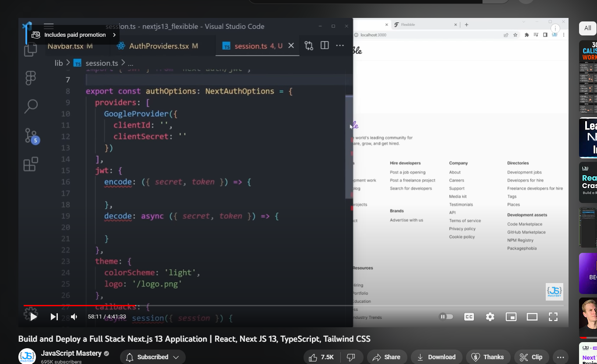
Task: Enter full screen mode
Action: click(553, 317)
